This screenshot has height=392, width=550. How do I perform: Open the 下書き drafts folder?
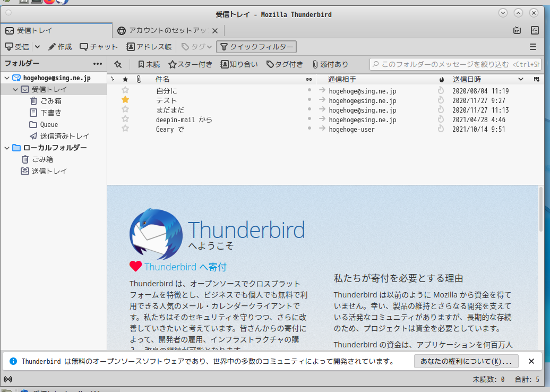pos(51,113)
